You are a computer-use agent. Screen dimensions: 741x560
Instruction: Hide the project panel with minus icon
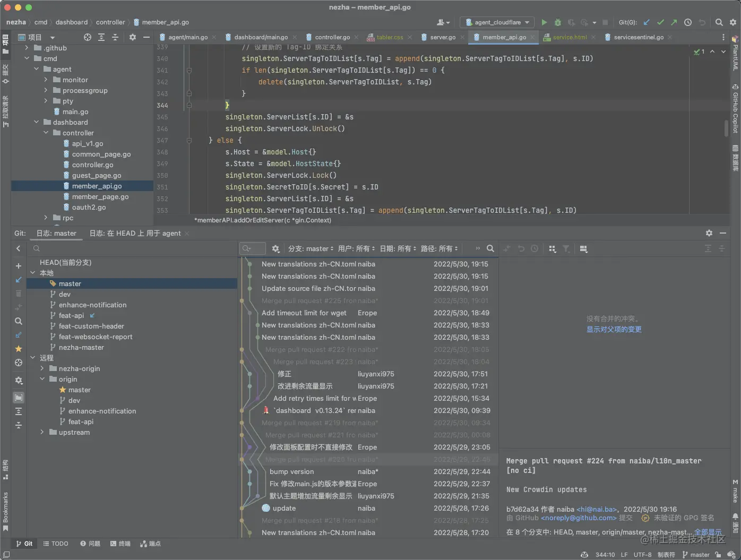pos(147,37)
